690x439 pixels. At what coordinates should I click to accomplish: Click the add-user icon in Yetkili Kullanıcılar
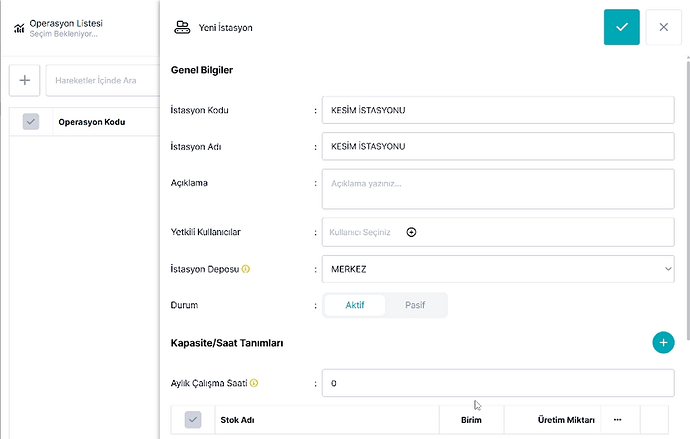(x=411, y=232)
